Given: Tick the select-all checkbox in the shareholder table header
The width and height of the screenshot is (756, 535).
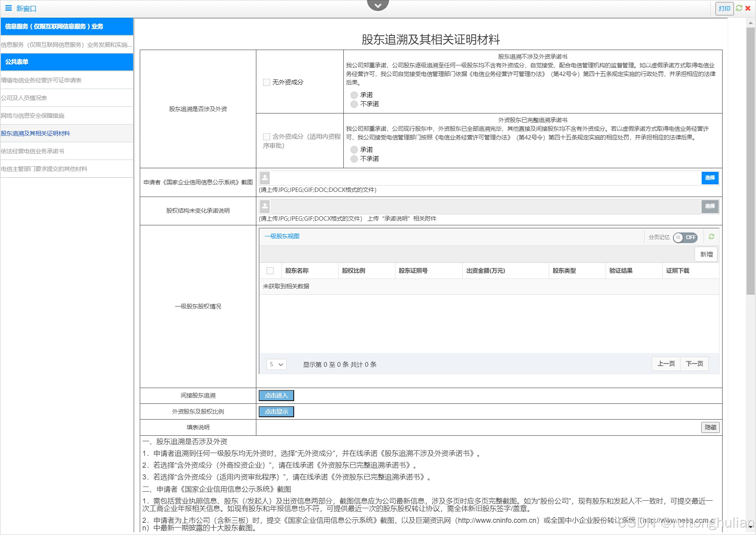Looking at the screenshot, I should (270, 271).
